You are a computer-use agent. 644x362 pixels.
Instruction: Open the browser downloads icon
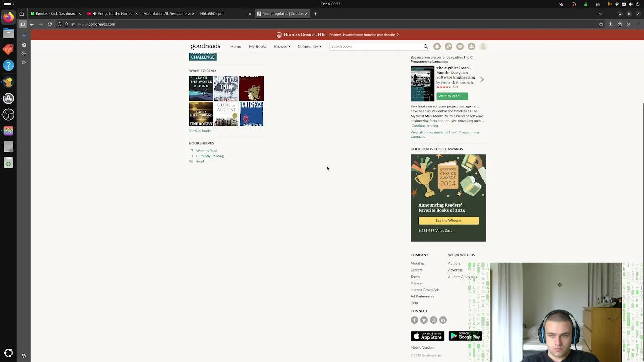pyautogui.click(x=610, y=24)
